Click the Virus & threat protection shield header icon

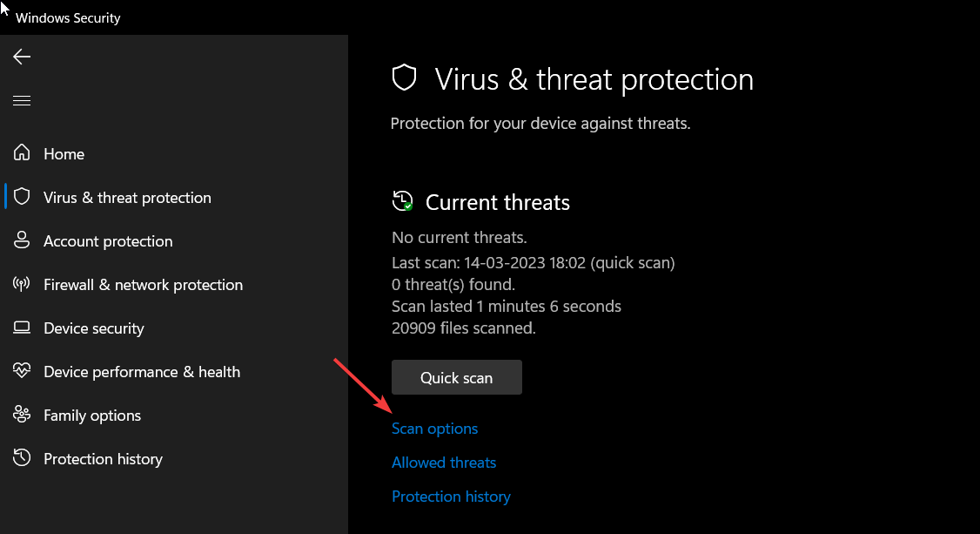point(404,77)
